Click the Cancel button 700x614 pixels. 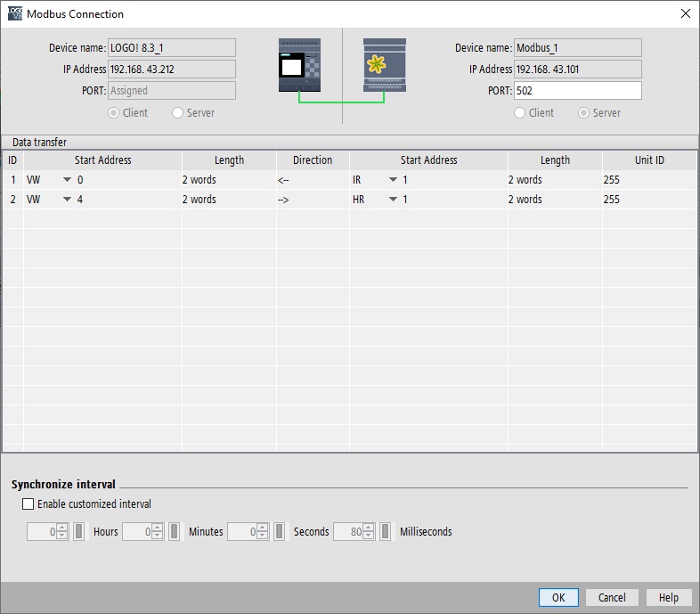tap(612, 597)
